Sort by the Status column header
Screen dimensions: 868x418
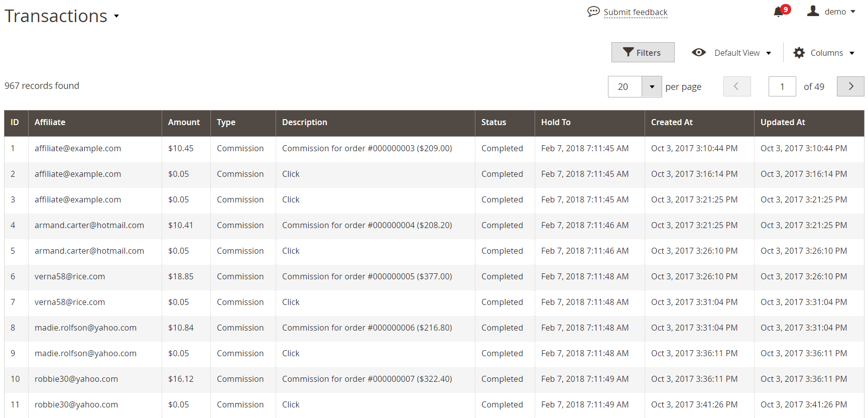click(505, 123)
